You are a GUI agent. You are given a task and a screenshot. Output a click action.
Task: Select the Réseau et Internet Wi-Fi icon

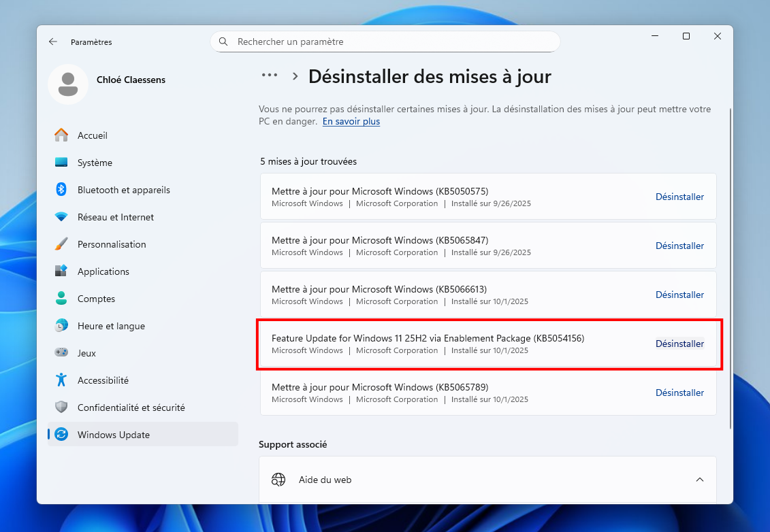click(61, 217)
